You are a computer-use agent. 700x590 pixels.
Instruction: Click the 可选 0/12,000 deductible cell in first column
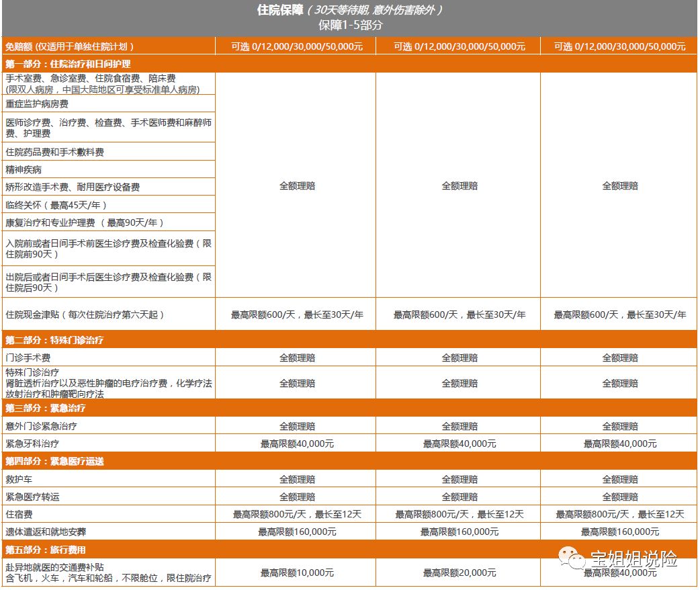tap(297, 46)
